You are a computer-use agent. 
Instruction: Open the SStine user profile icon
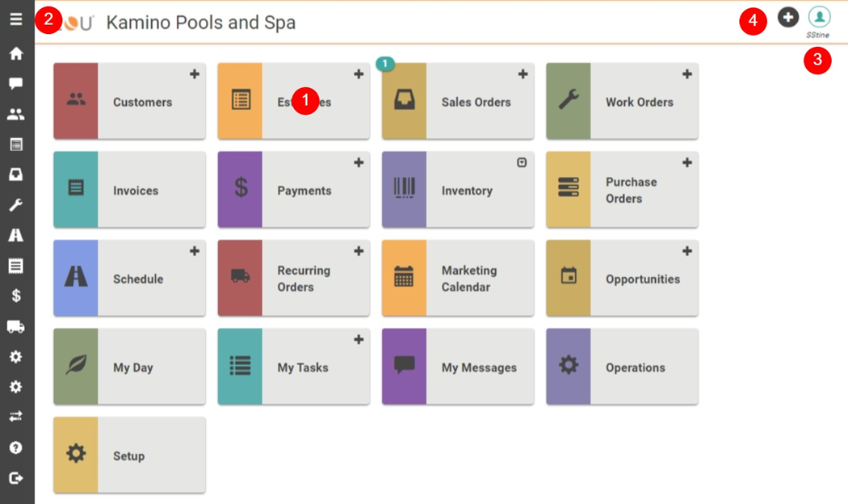(x=819, y=17)
